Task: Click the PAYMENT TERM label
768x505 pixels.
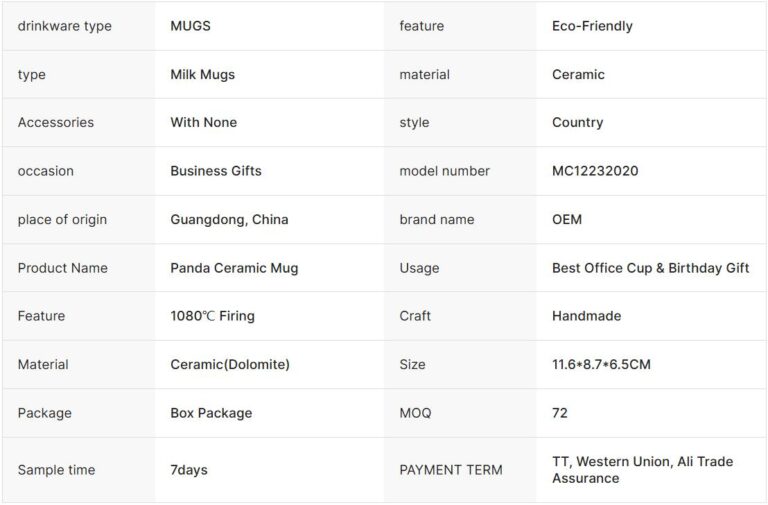Action: (451, 470)
